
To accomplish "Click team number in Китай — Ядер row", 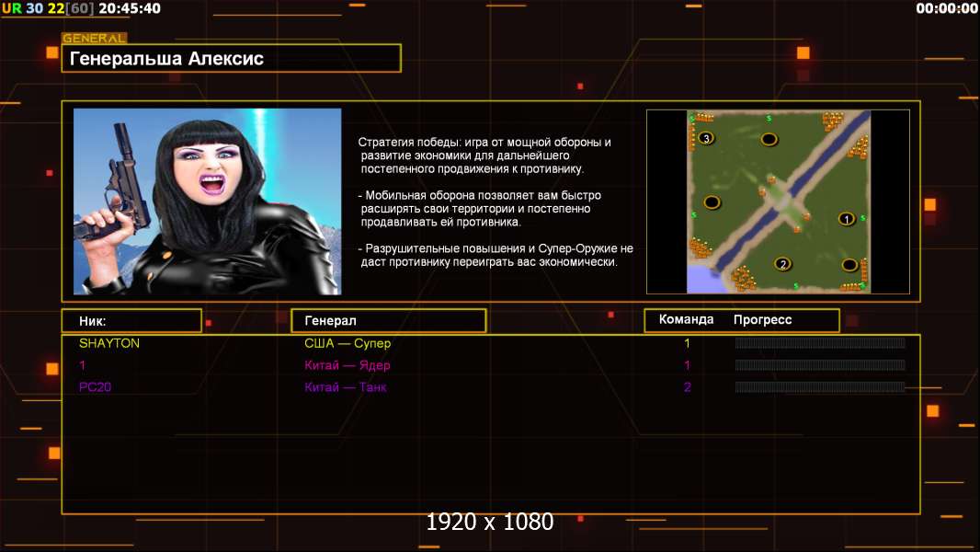I will 687,365.
